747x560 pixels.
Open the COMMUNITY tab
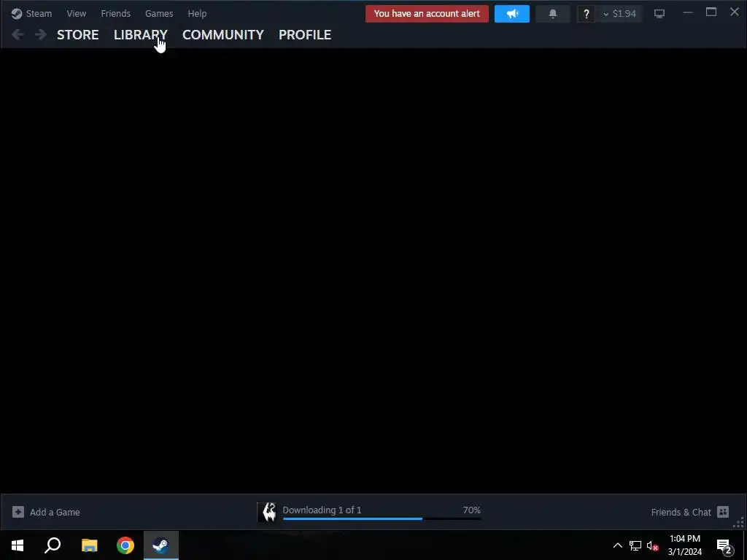(x=223, y=35)
